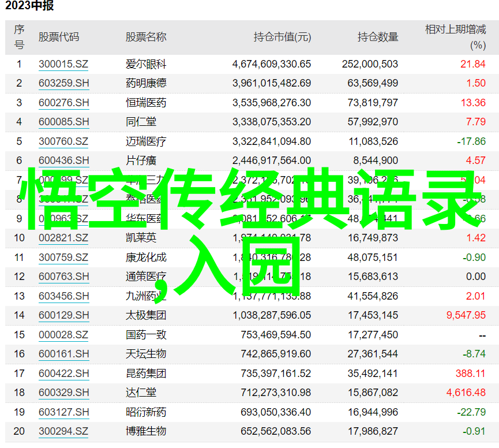499x448 pixels.
Task: Select stock name 迈瑞医疗
Action: (x=146, y=141)
